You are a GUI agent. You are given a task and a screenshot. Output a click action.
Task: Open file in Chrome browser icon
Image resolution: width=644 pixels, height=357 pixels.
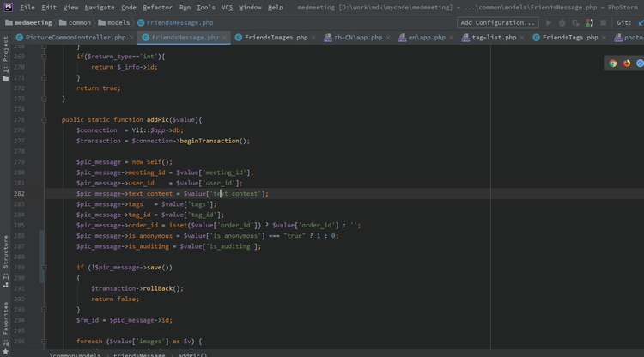612,63
